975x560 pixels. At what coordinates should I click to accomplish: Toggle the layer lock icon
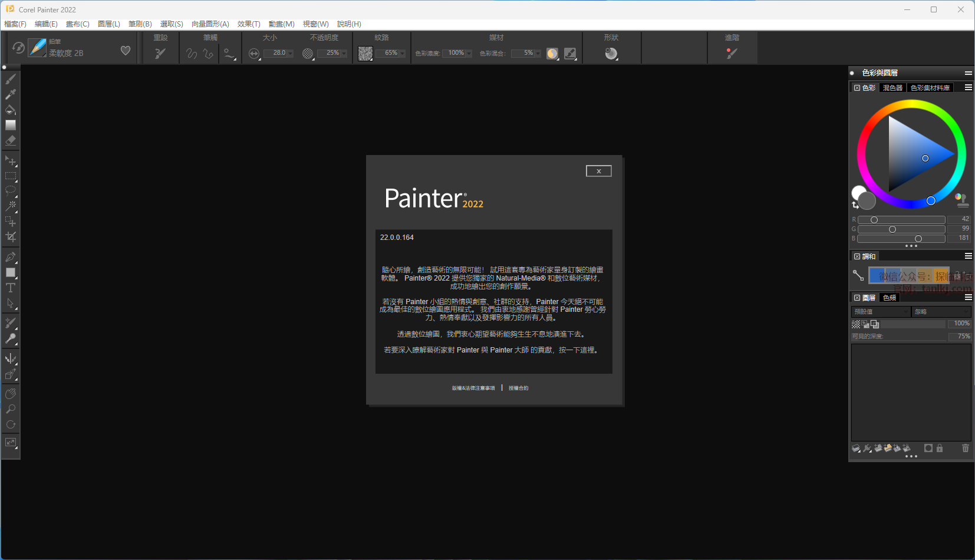[940, 449]
